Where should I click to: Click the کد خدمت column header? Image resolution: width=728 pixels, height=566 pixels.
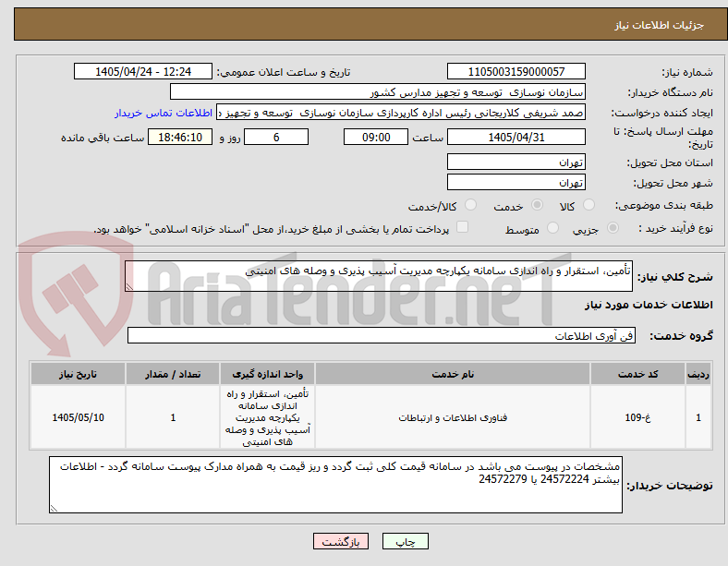click(638, 374)
